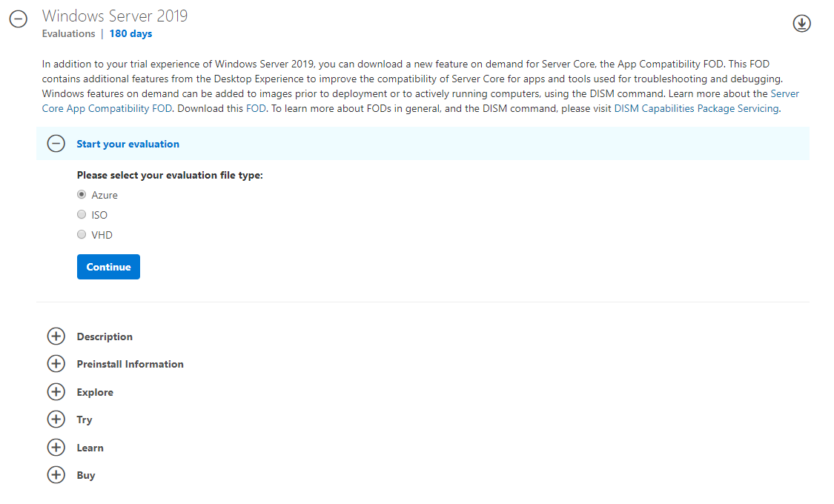This screenshot has width=834, height=504.
Task: Click the Evaluations label
Action: [x=68, y=33]
